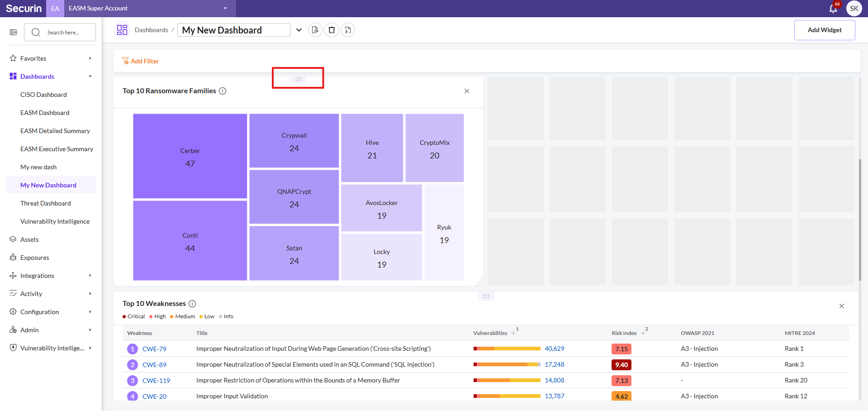Click the sidebar search field
The width and height of the screenshot is (868, 411).
(60, 32)
